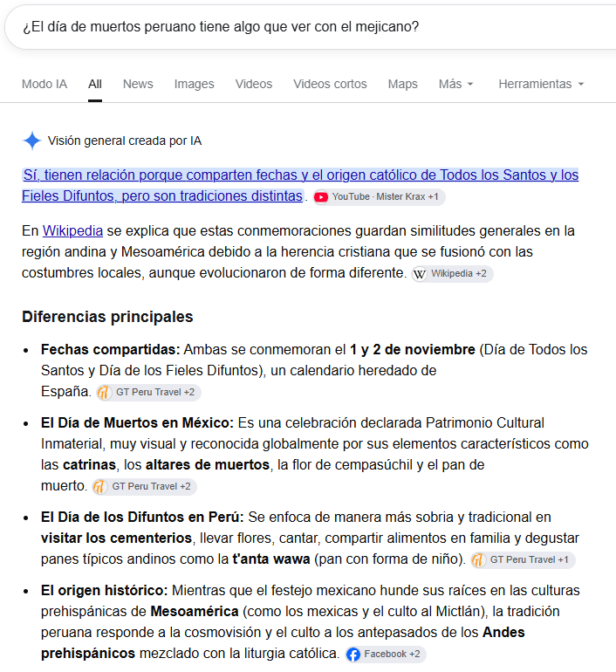The height and width of the screenshot is (672, 616).
Task: Click the bold text 'El Día de Muertos en México:'
Action: 137,423
